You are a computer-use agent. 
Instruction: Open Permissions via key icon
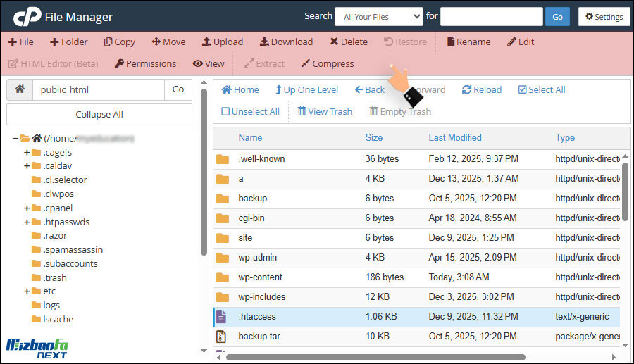[119, 64]
